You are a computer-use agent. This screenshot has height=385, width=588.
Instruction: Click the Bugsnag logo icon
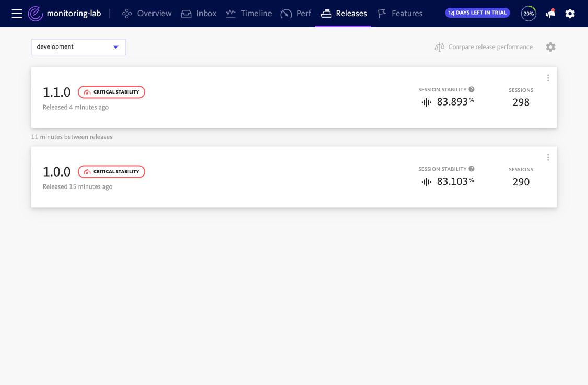pos(36,14)
